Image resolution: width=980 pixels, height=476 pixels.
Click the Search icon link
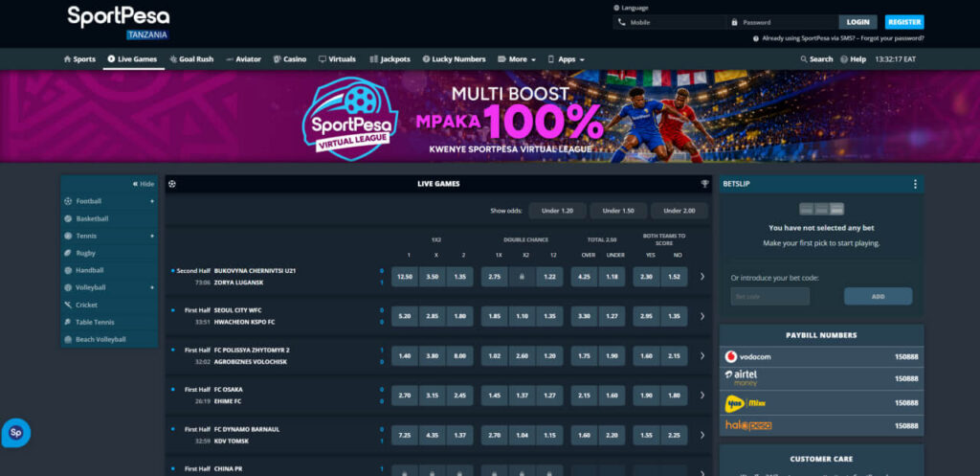[x=816, y=59]
